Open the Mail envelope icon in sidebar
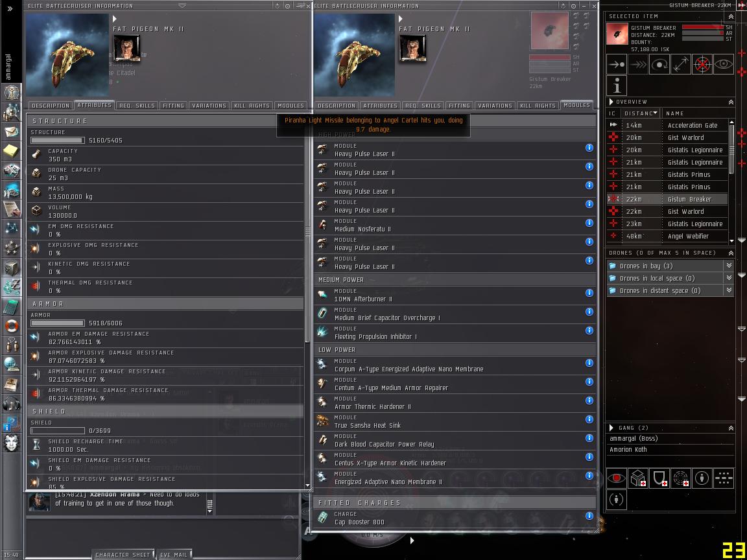The height and width of the screenshot is (560, 747). (x=11, y=132)
